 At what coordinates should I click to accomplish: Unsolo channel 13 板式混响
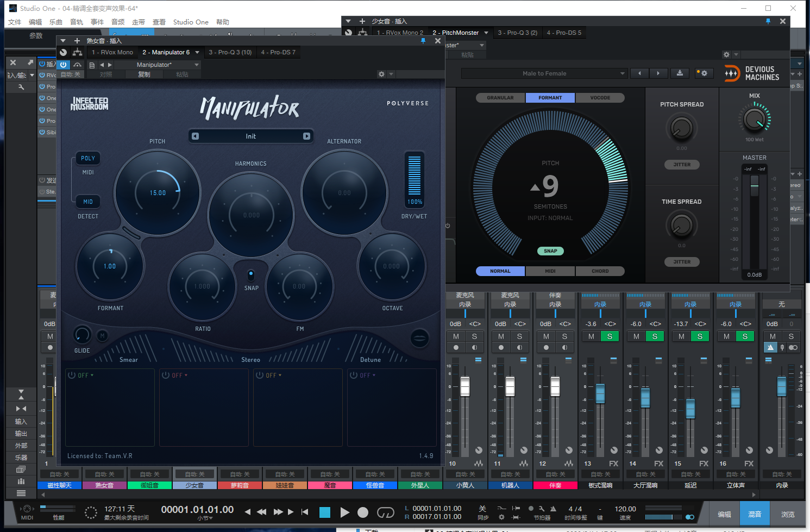[x=610, y=336]
